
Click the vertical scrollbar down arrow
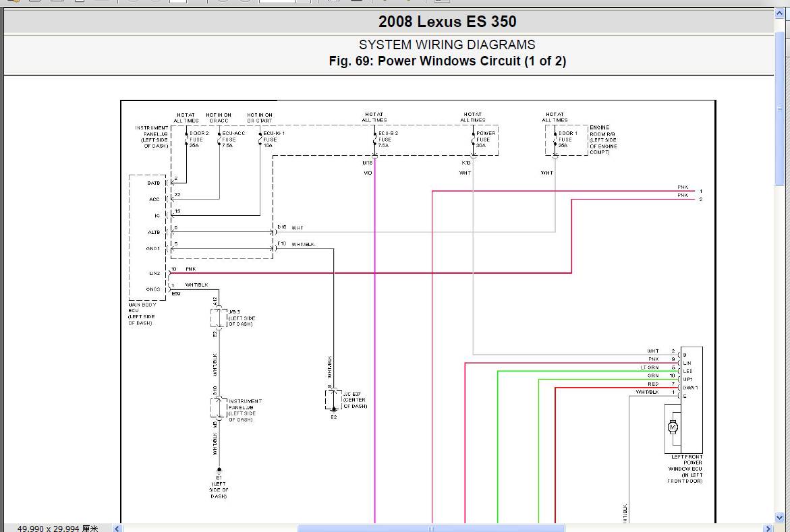(779, 518)
